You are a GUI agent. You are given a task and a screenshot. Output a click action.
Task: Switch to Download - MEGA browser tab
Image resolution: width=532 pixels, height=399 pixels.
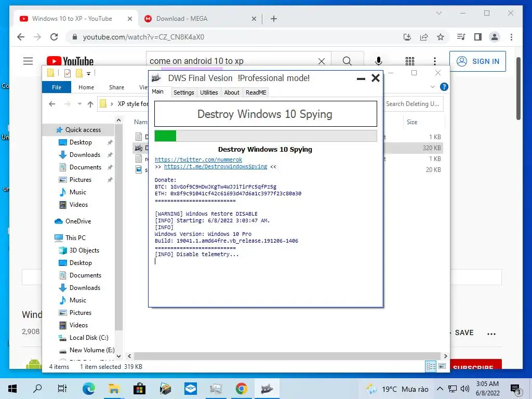click(199, 19)
